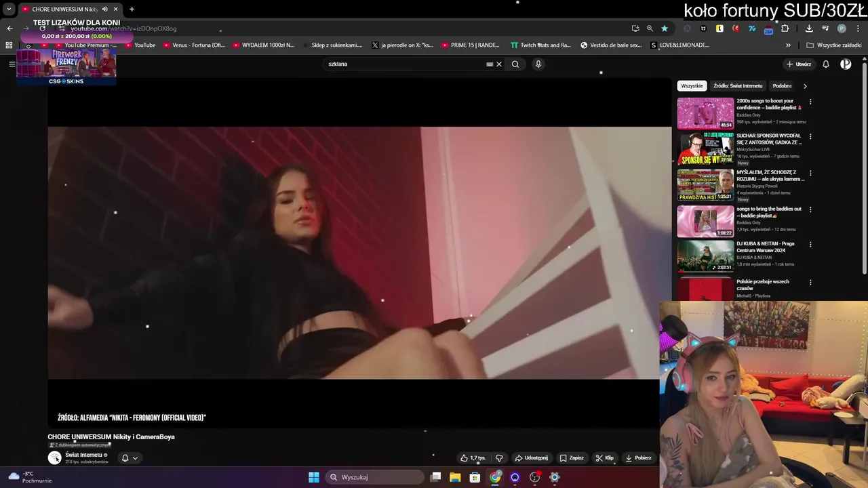Click the Udostępnij share button
This screenshot has height=488, width=868.
(x=531, y=457)
